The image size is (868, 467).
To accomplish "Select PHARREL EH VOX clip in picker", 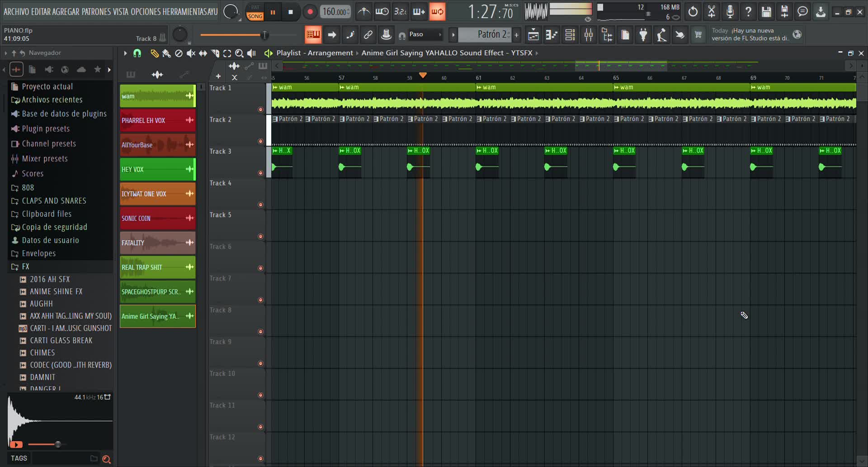I will point(157,120).
